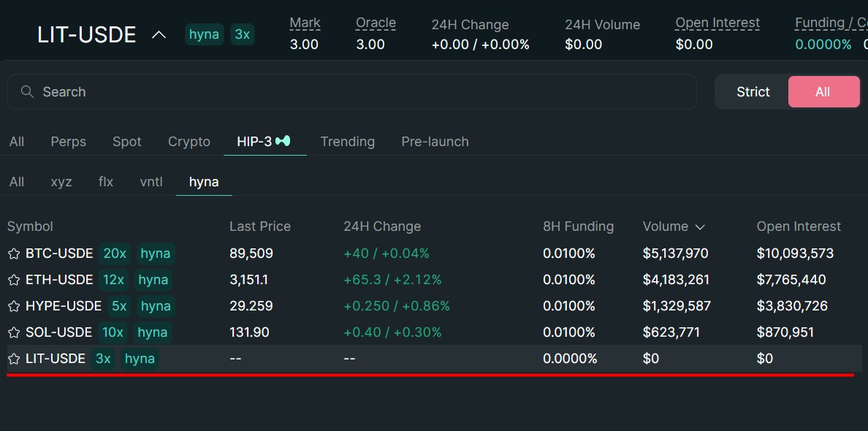Select the ETH-USDE symbol row
This screenshot has height=431, width=868.
435,280
